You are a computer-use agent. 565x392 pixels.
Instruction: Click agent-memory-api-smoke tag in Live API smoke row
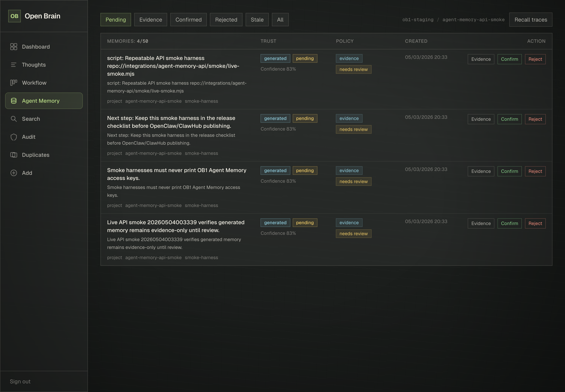pos(153,257)
